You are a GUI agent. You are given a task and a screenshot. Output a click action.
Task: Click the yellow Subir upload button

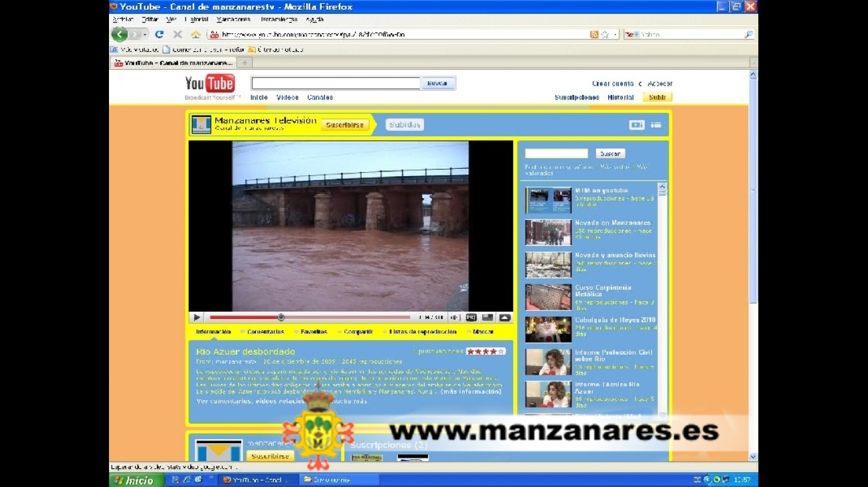click(657, 98)
